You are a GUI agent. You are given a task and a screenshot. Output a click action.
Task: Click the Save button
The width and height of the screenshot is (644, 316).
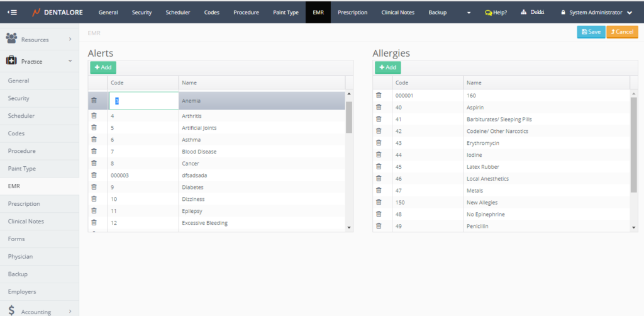(591, 32)
